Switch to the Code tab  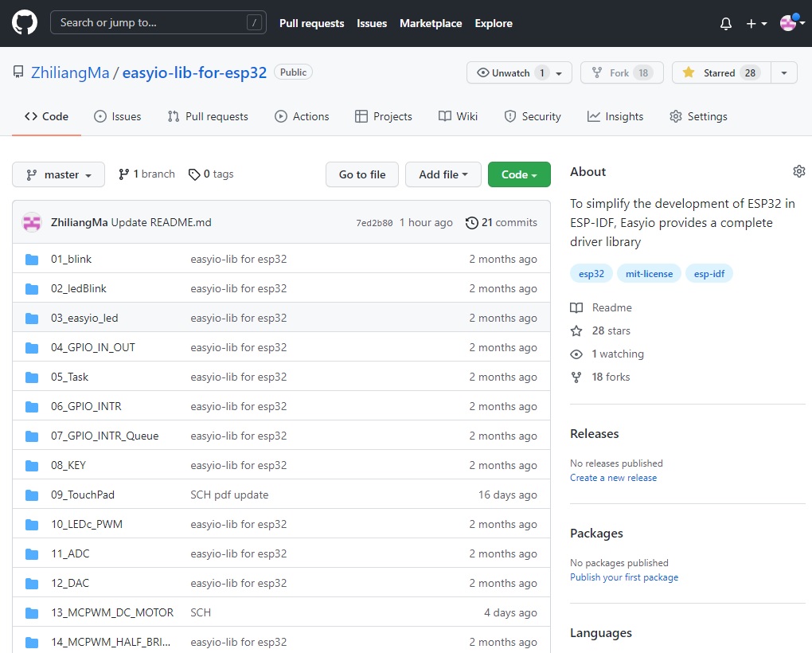click(47, 116)
